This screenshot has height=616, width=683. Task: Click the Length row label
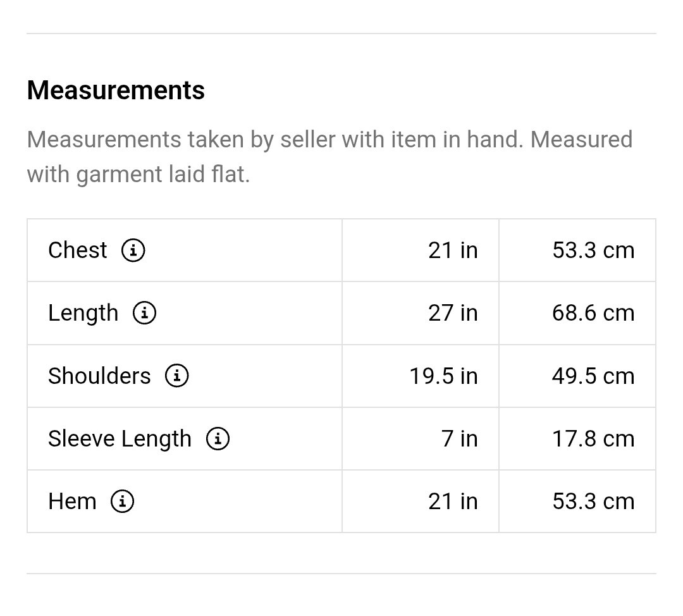83,313
